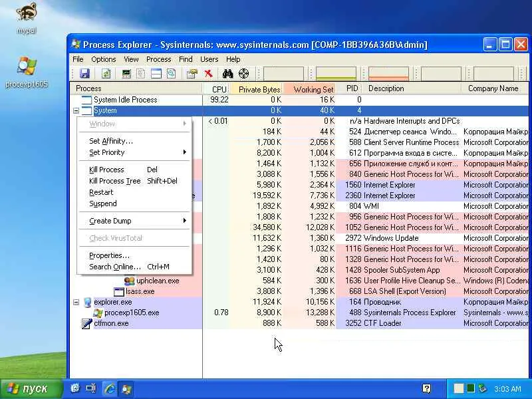Click the uphclean.exe process icon
Viewport: 532px width, 399px height.
click(129, 281)
